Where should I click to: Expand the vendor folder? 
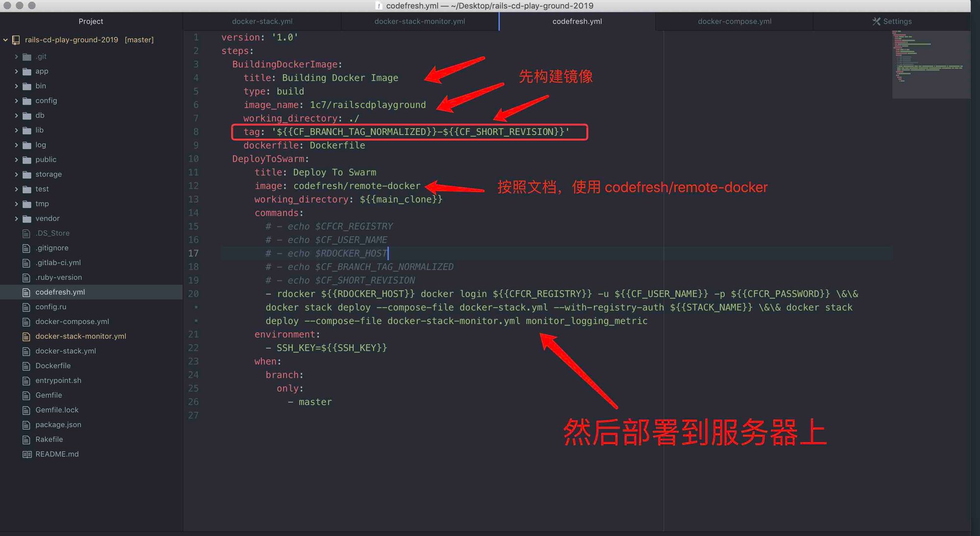(16, 218)
